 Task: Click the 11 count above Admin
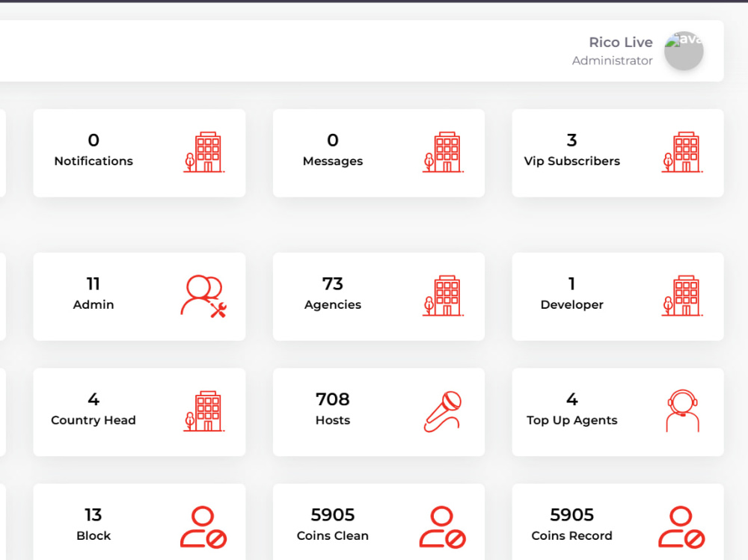coord(93,284)
